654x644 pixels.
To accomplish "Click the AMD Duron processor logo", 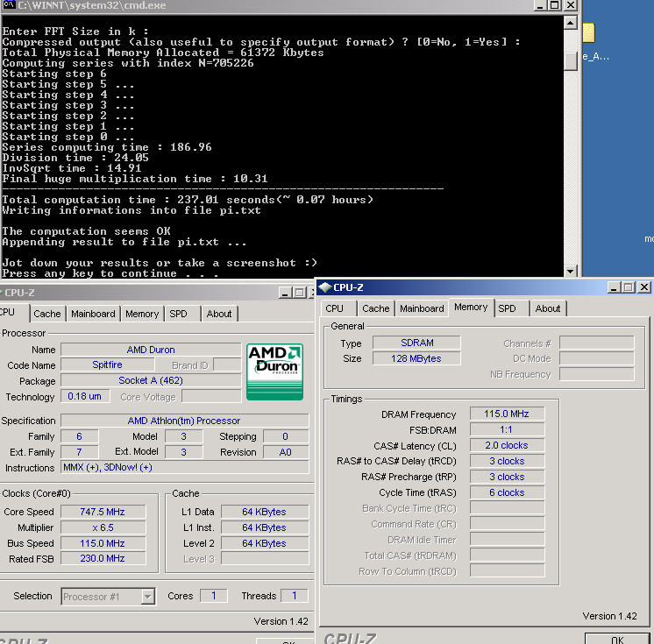I will pos(274,372).
